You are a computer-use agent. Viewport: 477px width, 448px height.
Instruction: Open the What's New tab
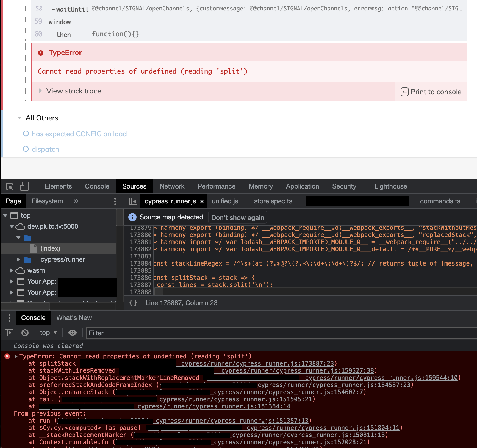(x=74, y=318)
